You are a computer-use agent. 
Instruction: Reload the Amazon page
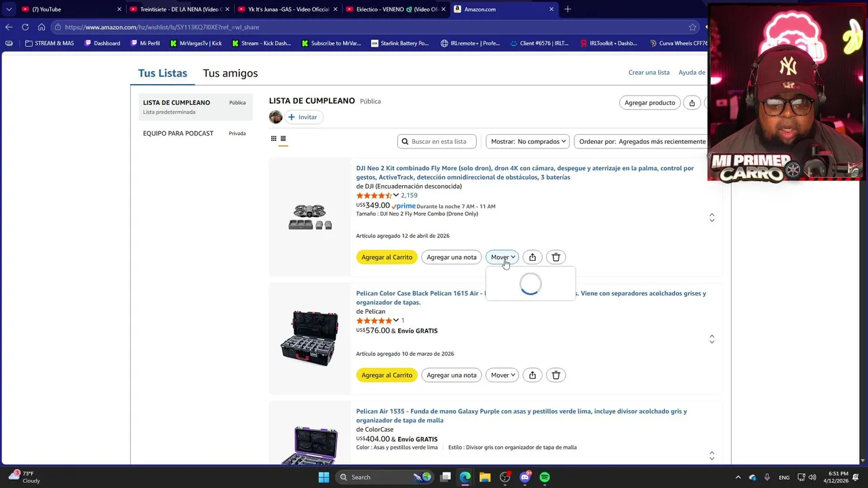point(25,27)
